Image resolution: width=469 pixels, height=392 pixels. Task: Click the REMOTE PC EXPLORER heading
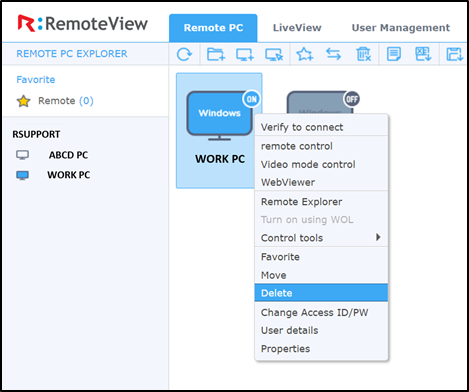tap(72, 54)
